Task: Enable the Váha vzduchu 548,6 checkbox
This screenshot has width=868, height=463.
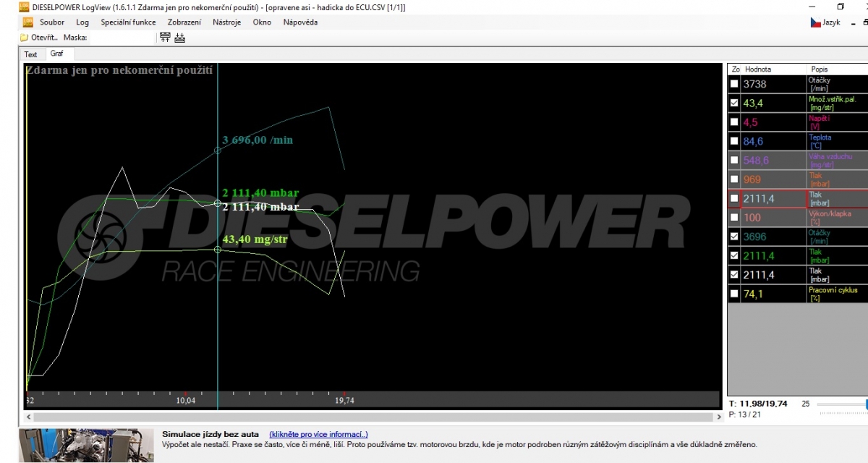Action: point(734,160)
